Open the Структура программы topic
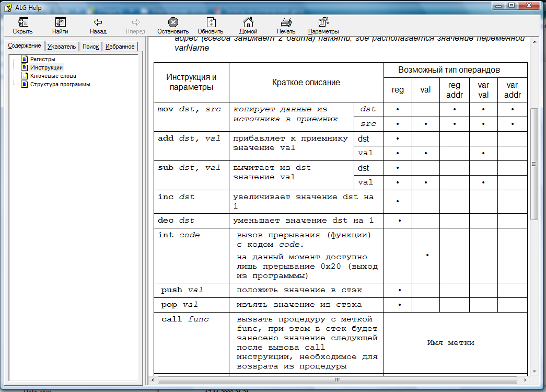Screen dimensions: 546x392 point(60,84)
